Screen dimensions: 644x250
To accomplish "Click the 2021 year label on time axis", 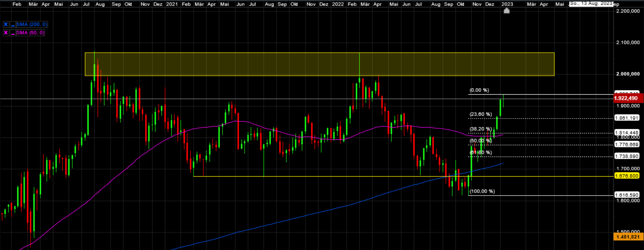I will [x=172, y=4].
